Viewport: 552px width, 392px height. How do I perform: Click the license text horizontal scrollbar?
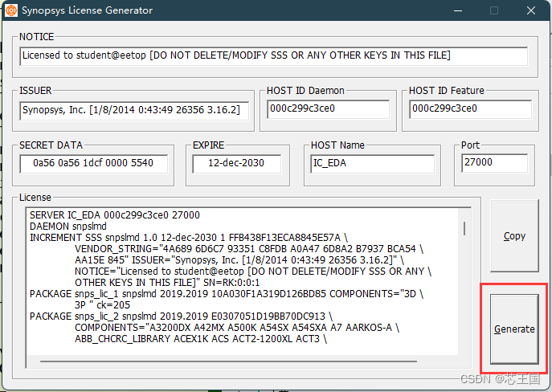(229, 361)
